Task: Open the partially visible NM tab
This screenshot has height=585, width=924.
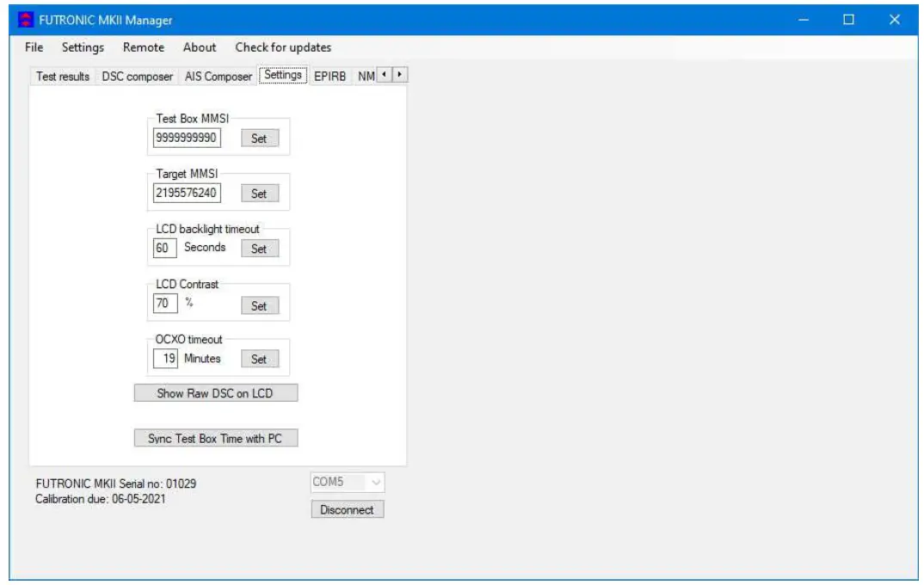Action: coord(366,77)
